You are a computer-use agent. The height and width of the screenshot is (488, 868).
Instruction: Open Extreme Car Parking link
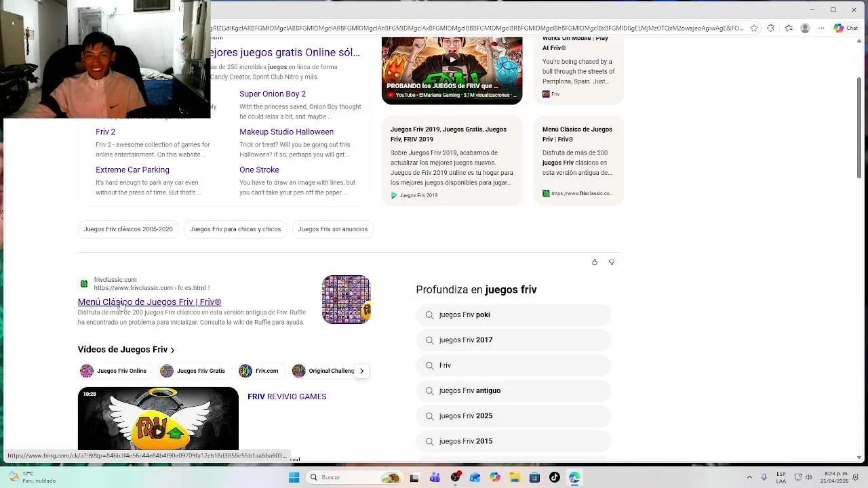tap(132, 170)
